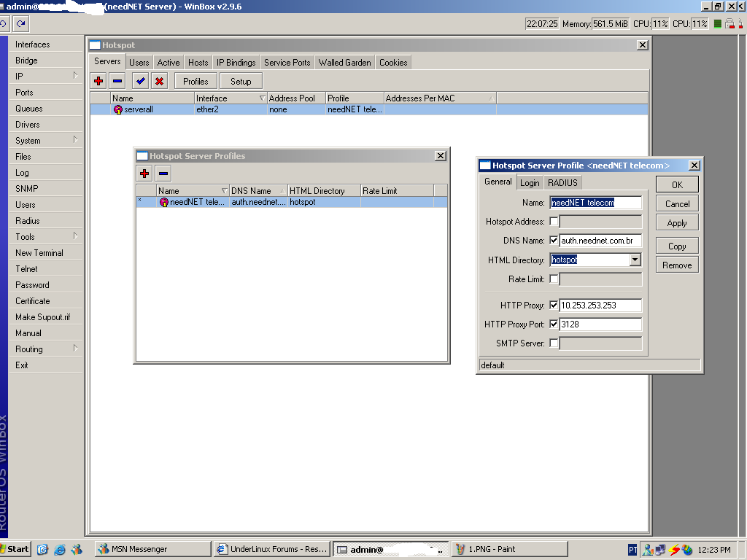Switch to the Active tab
747x560 pixels.
click(x=169, y=63)
